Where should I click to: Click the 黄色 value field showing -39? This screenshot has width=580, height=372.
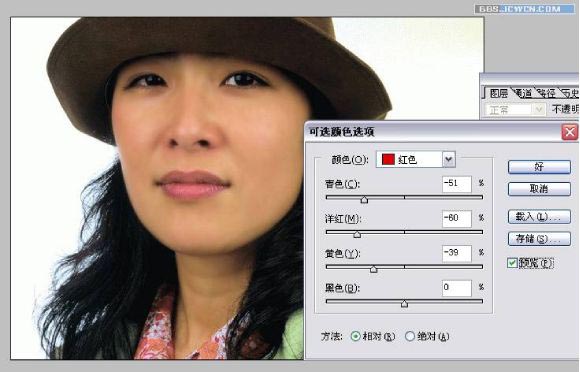[457, 253]
